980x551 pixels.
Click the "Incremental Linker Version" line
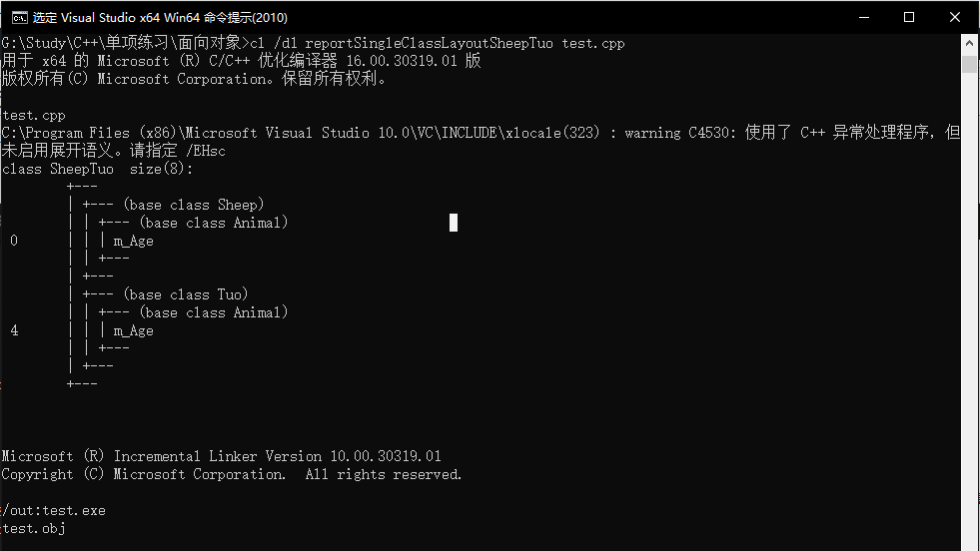220,456
